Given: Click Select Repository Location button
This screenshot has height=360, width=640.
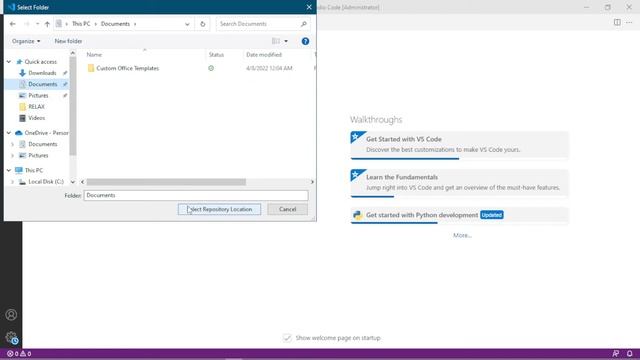Looking at the screenshot, I should coord(219,209).
